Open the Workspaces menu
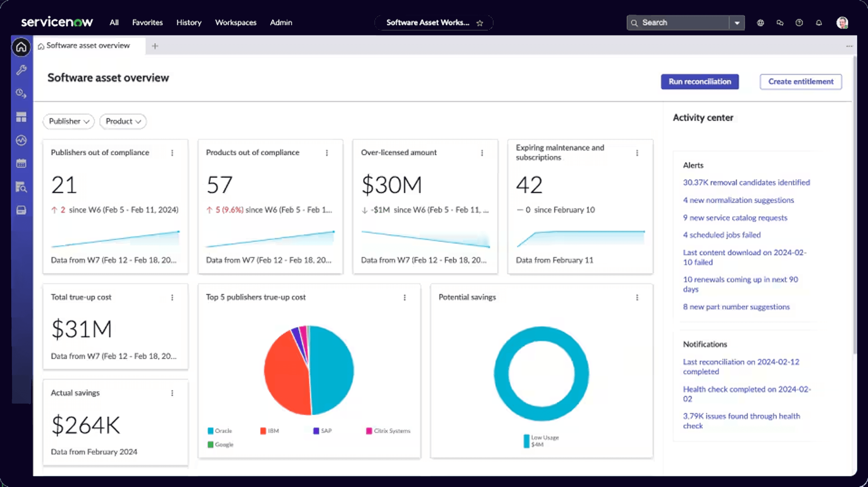 236,22
